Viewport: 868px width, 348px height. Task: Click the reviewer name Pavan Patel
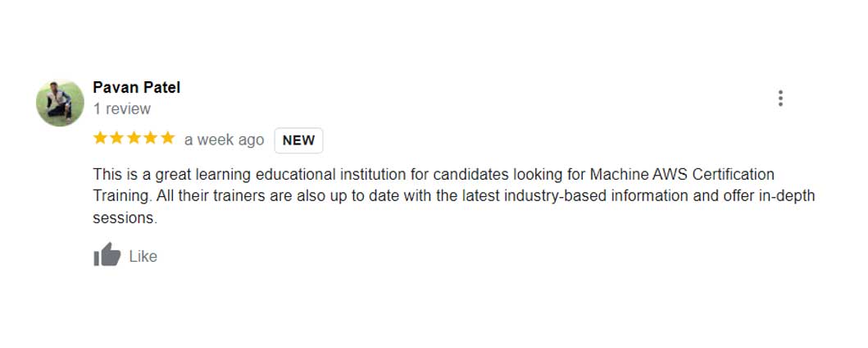(x=136, y=88)
